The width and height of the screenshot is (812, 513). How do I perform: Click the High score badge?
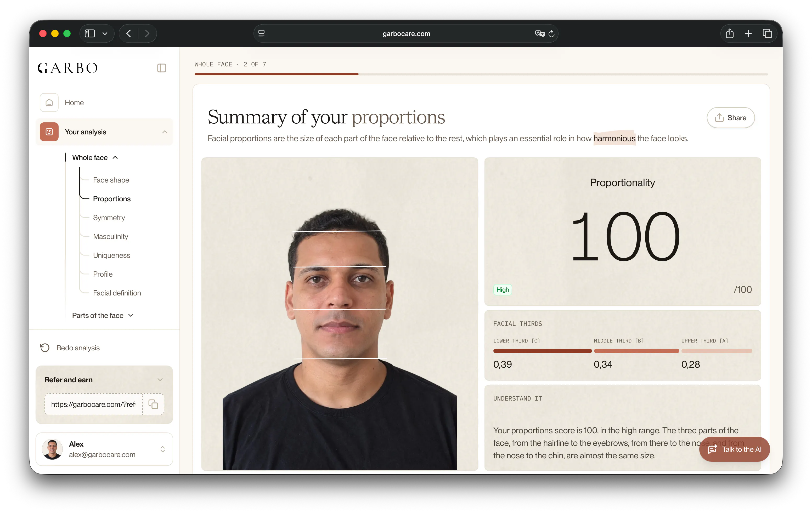tap(503, 289)
